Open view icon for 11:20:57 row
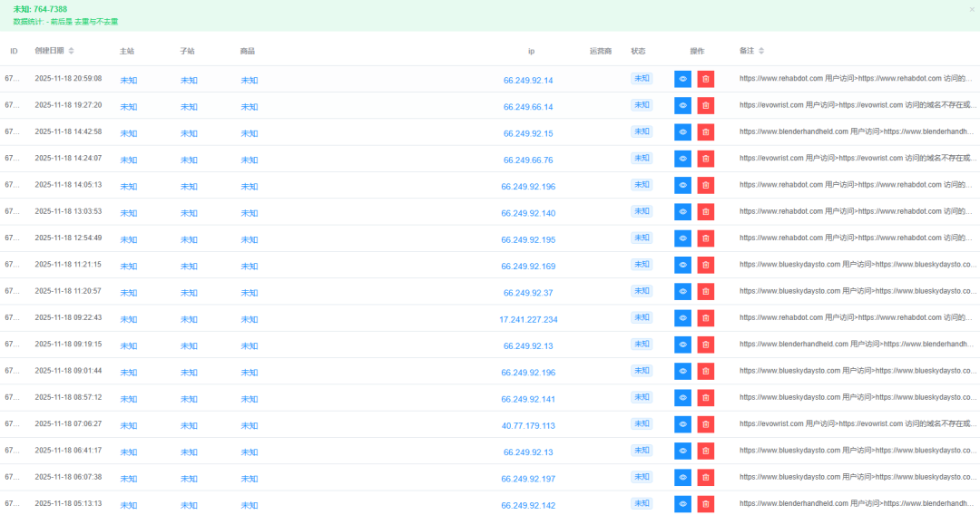980x515 pixels. (682, 292)
